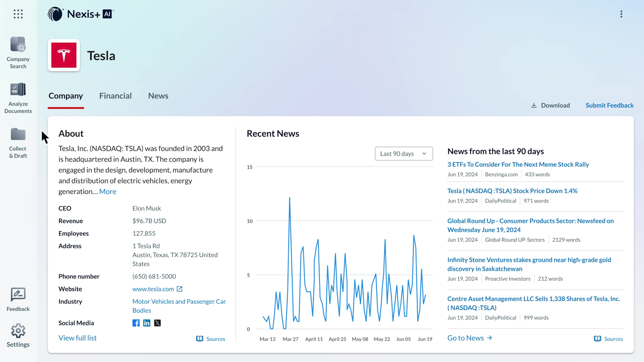Open www.tesla.com website link
The width and height of the screenshot is (644, 362).
[x=153, y=289]
